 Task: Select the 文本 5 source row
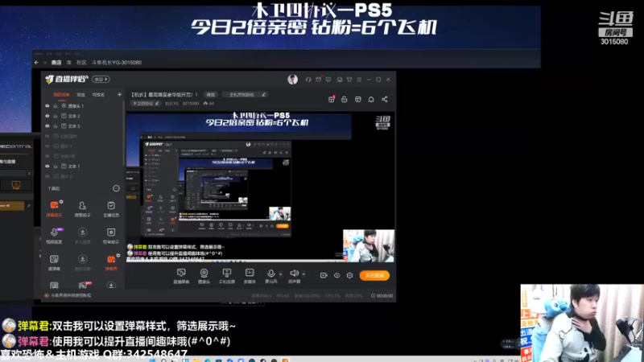point(83,126)
